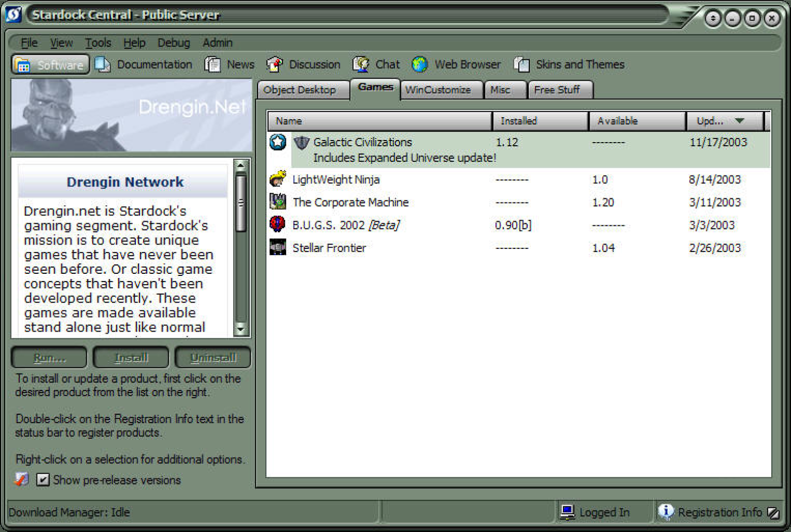
Task: Select the B.U.G.S. 2002 [Beta] row
Action: tap(519, 225)
